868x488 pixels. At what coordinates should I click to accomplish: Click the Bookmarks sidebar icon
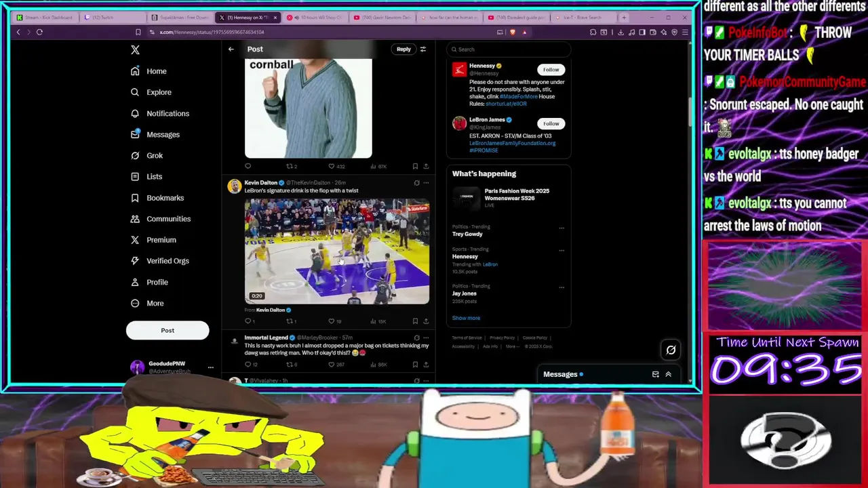[135, 198]
